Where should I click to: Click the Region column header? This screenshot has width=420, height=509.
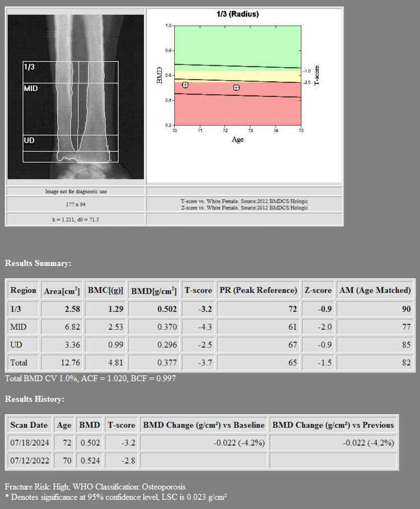coord(24,290)
